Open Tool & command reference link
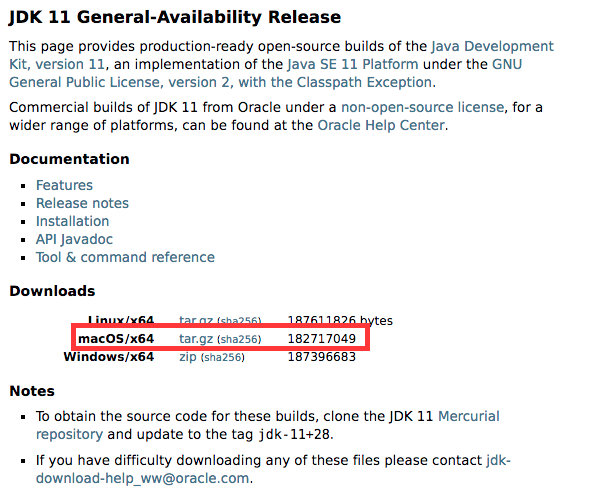 (x=125, y=258)
